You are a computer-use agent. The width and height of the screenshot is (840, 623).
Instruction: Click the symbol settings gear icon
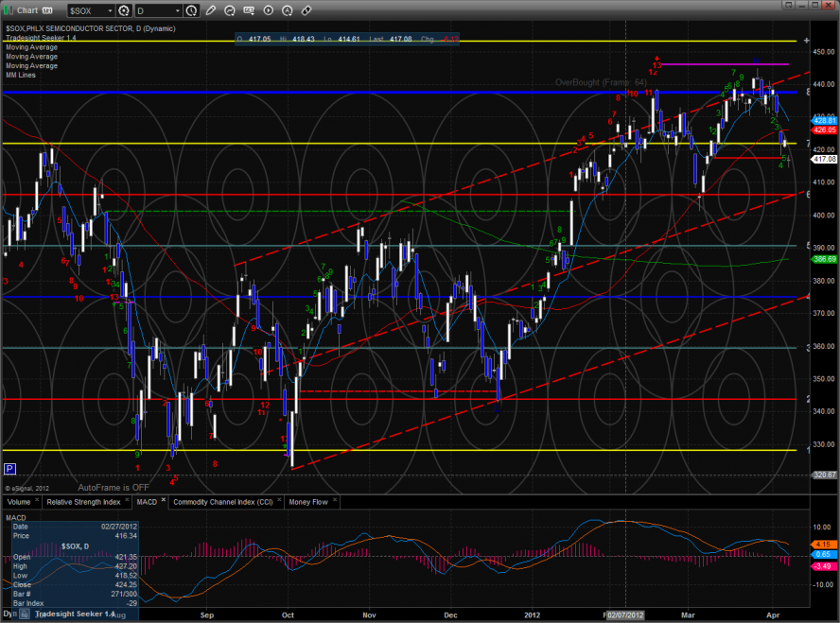(124, 10)
